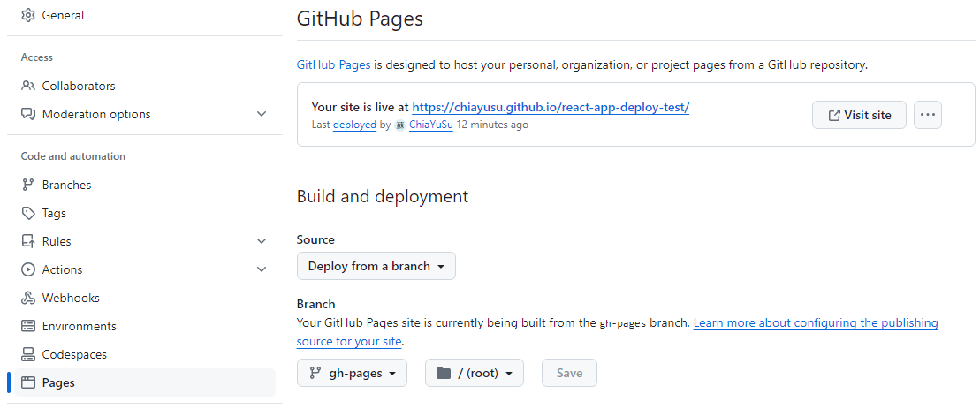The height and width of the screenshot is (409, 980).
Task: Open the ChiaYuSu profile link
Action: tap(430, 125)
